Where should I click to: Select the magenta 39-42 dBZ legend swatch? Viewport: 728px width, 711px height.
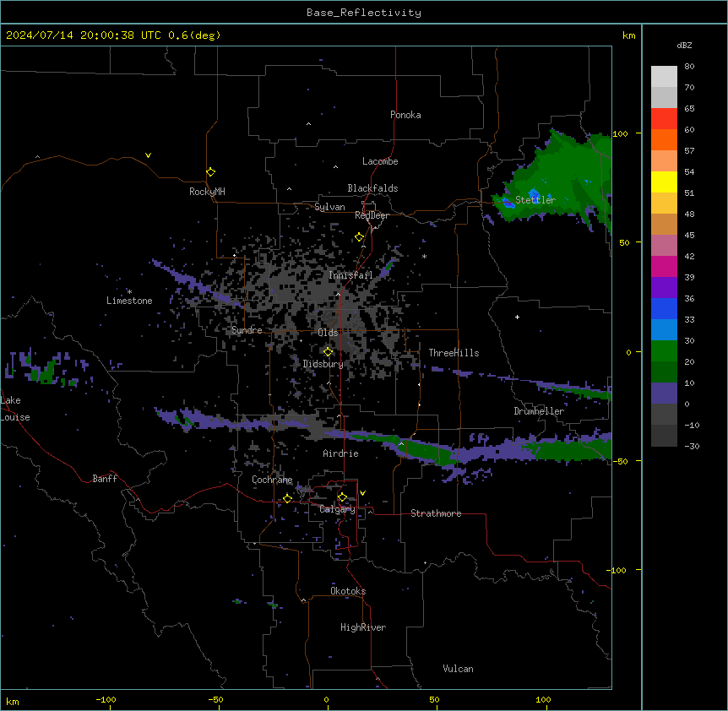pos(664,266)
